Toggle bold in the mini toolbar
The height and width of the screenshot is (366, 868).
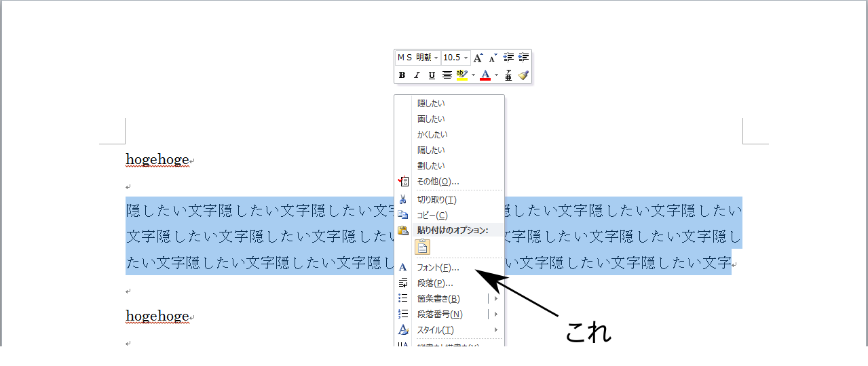402,75
